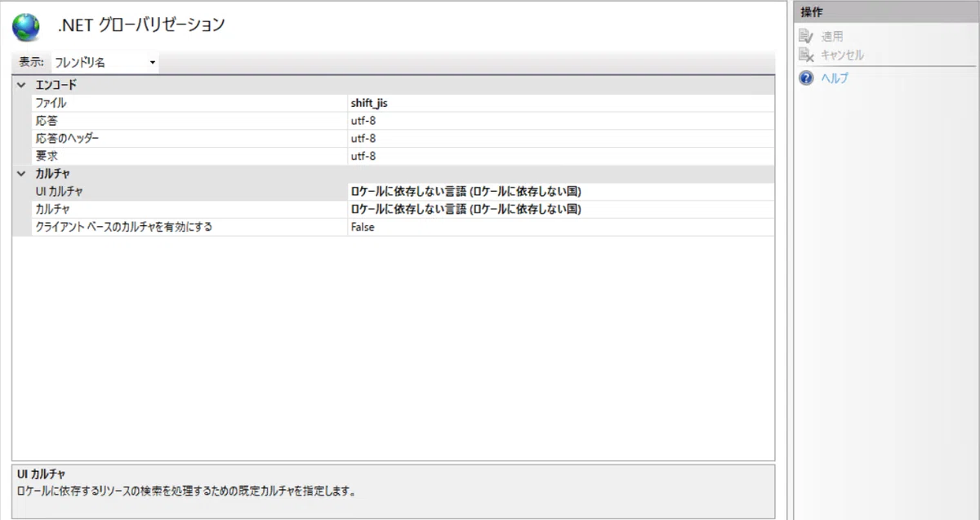This screenshot has height=520, width=980.
Task: Click the 操作 panel header
Action: click(886, 11)
